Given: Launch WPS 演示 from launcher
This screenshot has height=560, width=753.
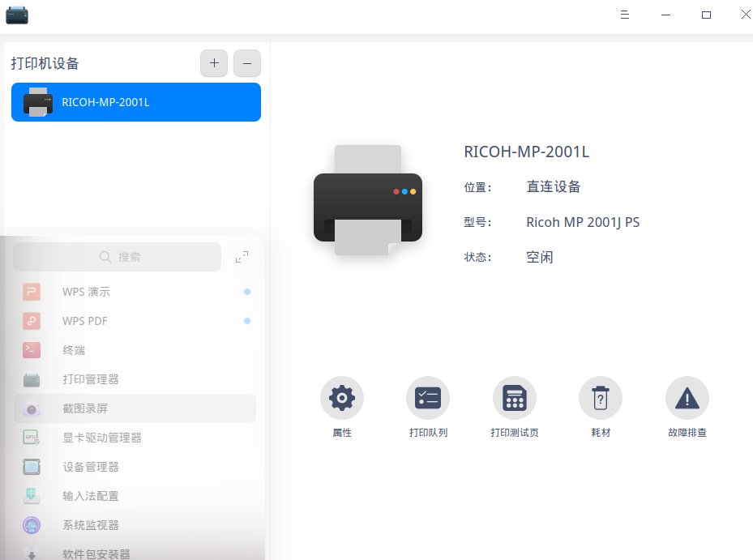Looking at the screenshot, I should click(x=135, y=292).
